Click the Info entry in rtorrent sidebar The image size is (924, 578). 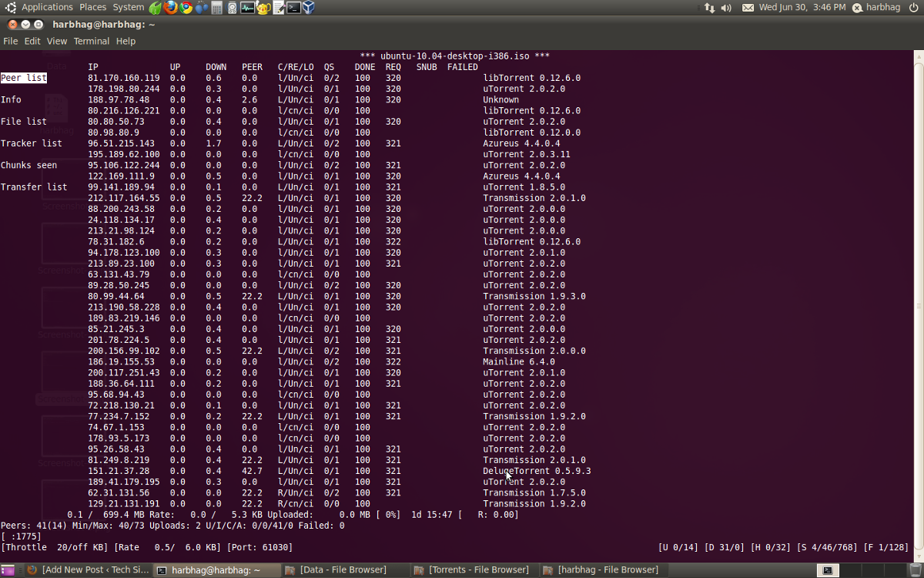tap(11, 99)
